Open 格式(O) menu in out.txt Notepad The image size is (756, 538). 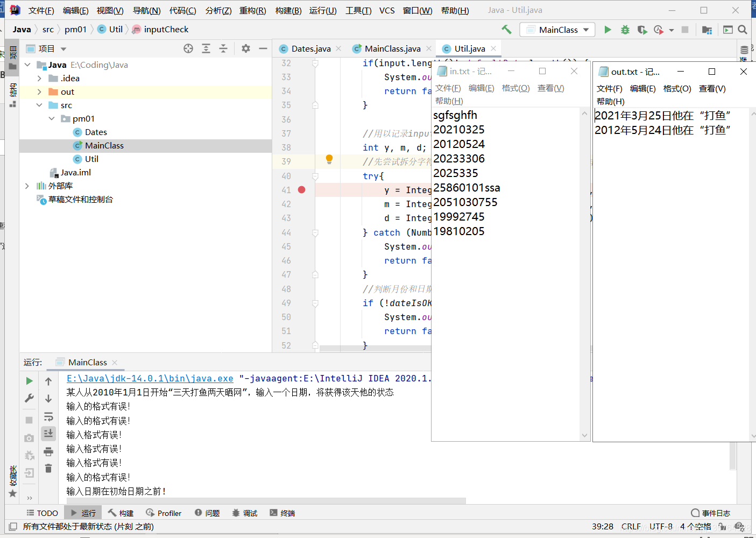[677, 89]
